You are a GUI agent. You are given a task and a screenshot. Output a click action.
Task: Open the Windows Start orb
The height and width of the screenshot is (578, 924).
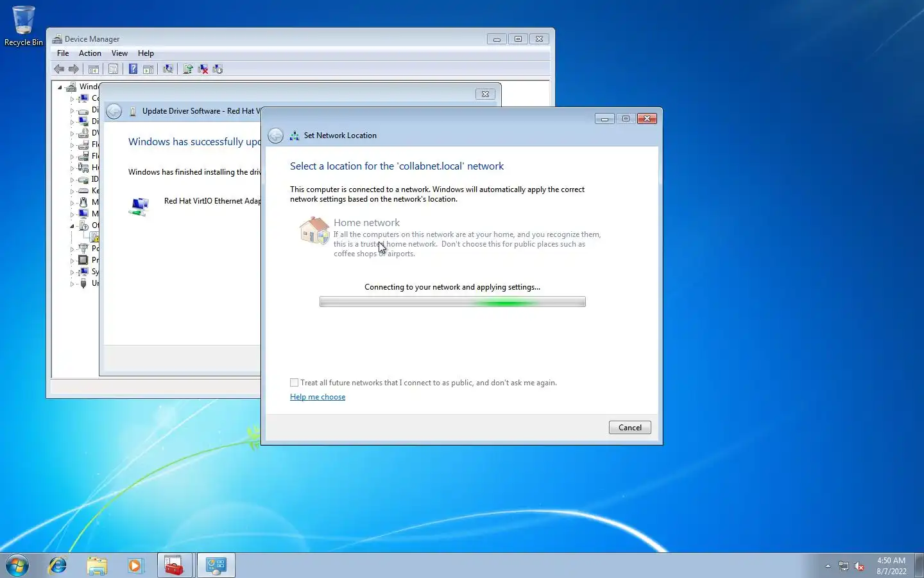[17, 565]
